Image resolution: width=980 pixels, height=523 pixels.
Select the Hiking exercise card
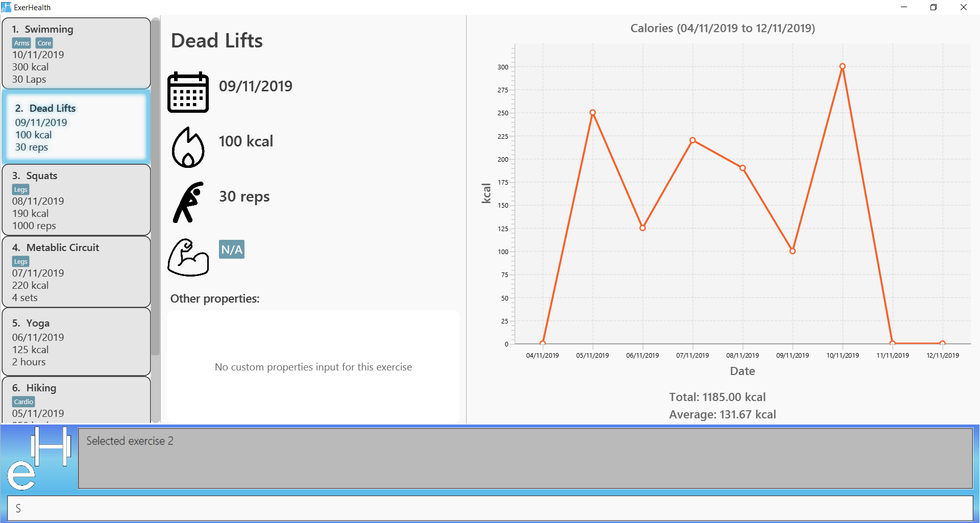(76, 400)
